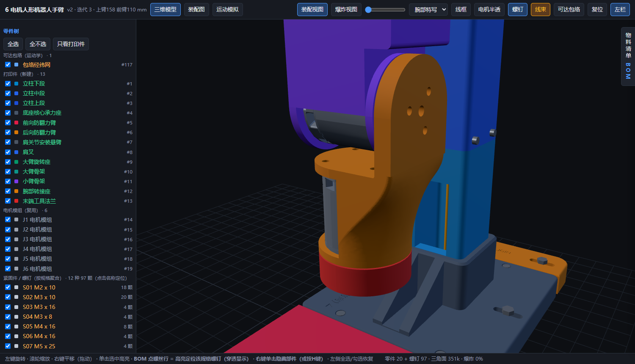This screenshot has height=364, width=635.
Task: Click the red color swatch beside 前向防翻力臂
Action: [16, 123]
